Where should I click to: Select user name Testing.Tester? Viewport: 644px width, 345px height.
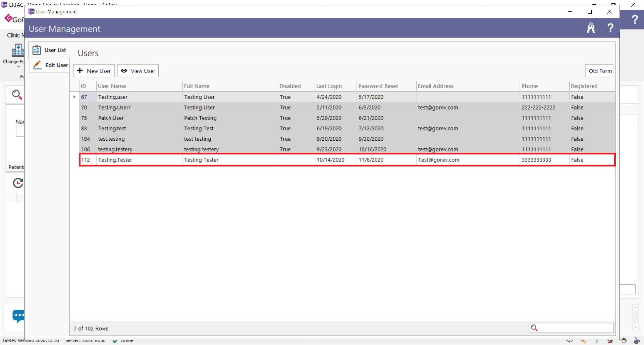point(115,160)
